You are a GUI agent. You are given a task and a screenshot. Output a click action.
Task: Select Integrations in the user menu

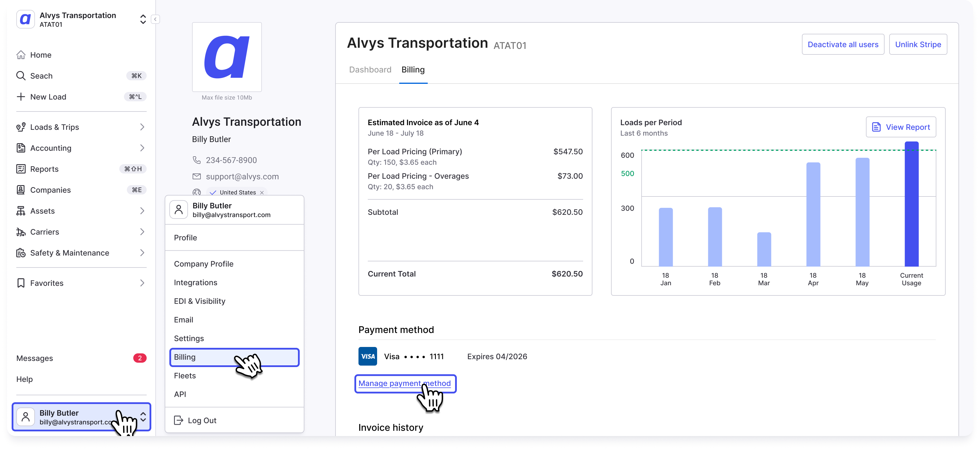pyautogui.click(x=234, y=282)
